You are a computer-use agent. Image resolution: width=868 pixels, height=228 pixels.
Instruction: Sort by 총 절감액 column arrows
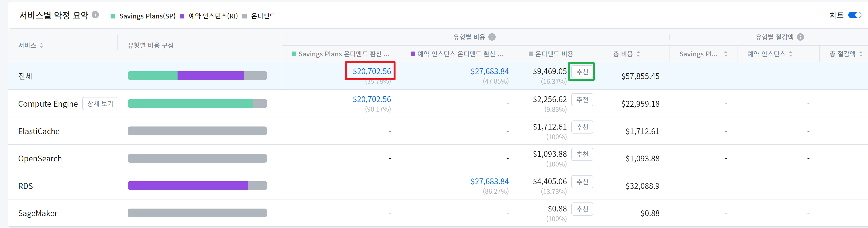(861, 54)
